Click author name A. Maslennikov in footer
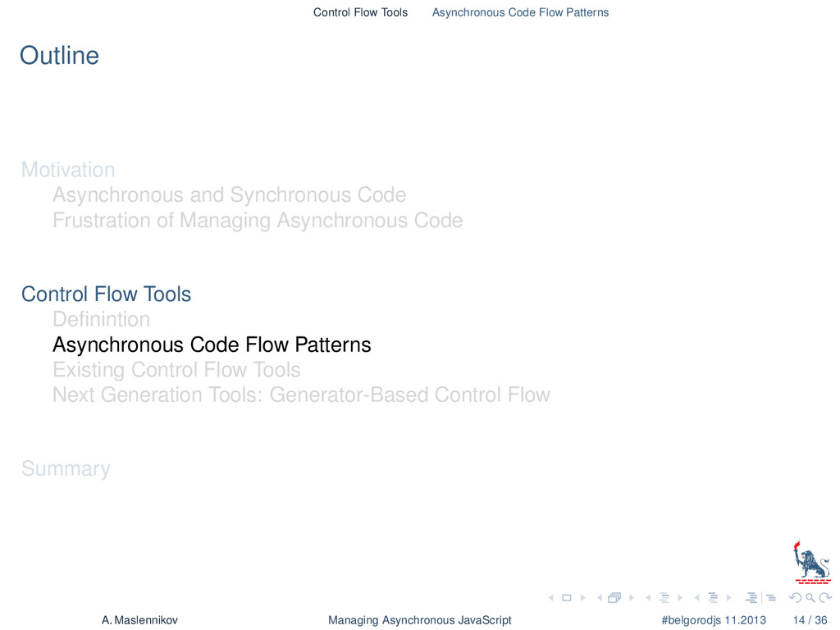Screen dimensions: 840x630 pos(139,620)
